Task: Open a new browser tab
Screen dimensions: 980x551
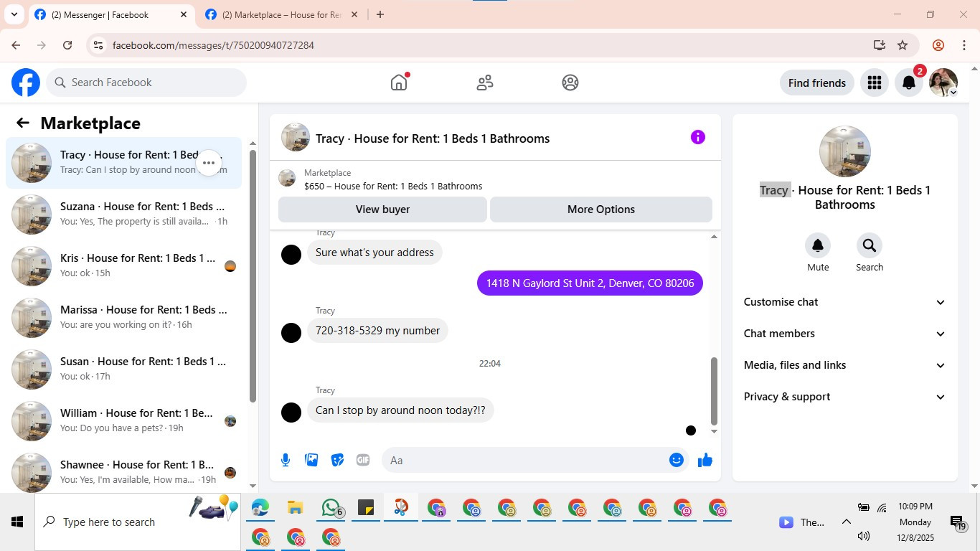Action: point(380,14)
